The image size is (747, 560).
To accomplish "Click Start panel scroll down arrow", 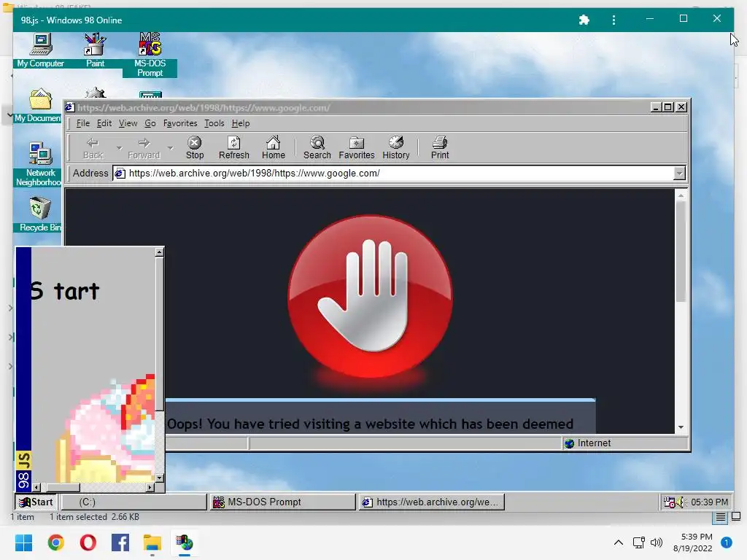I will pyautogui.click(x=160, y=478).
